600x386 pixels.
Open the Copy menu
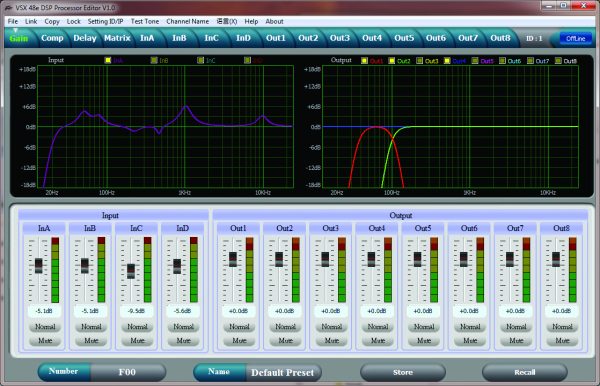coord(52,21)
